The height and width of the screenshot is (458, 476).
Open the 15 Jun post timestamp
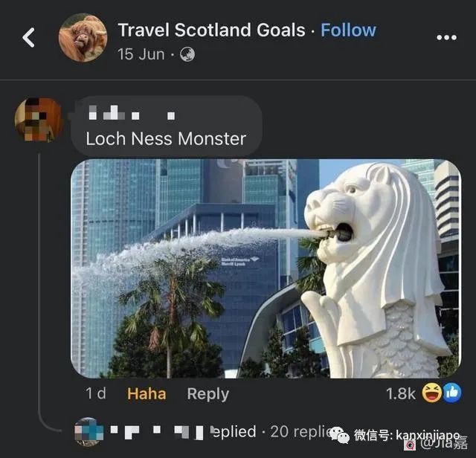(x=141, y=54)
